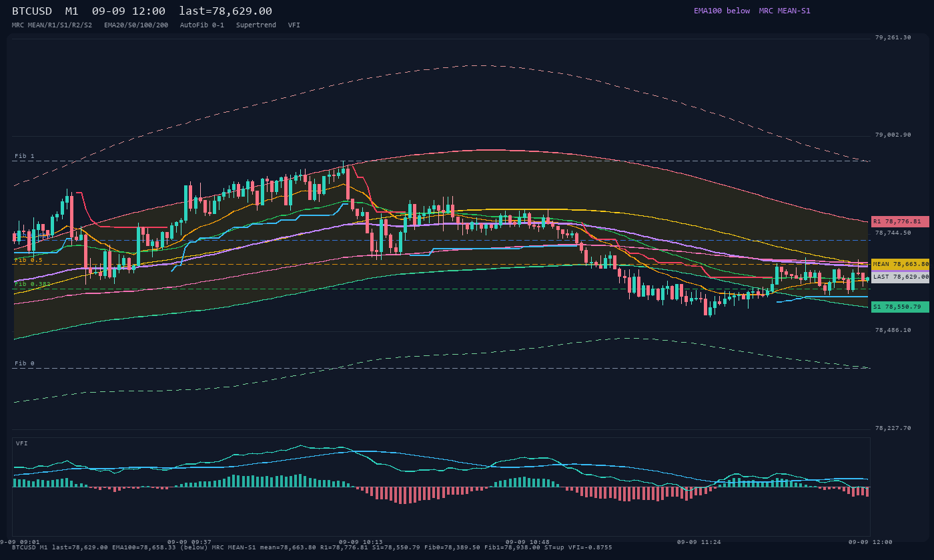934x560 pixels.
Task: Click the Fib 1 level label
Action: (24, 156)
